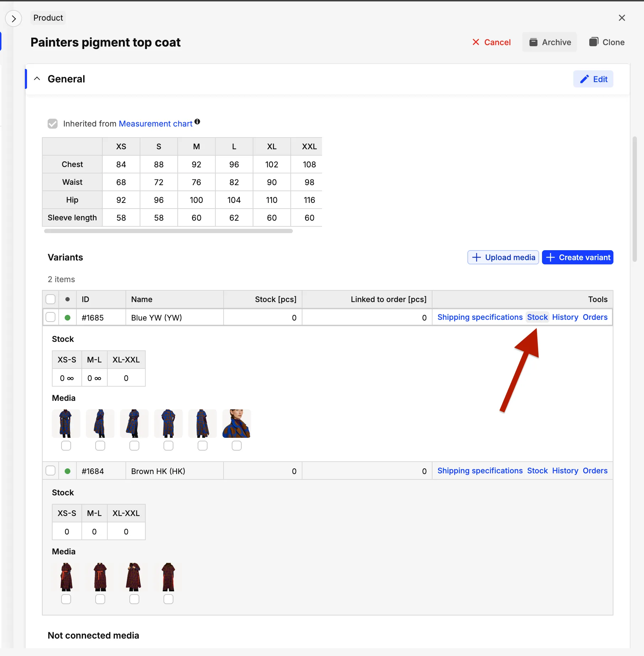Open History for Brown HK variant
Viewport: 644px width, 656px height.
pyautogui.click(x=565, y=471)
